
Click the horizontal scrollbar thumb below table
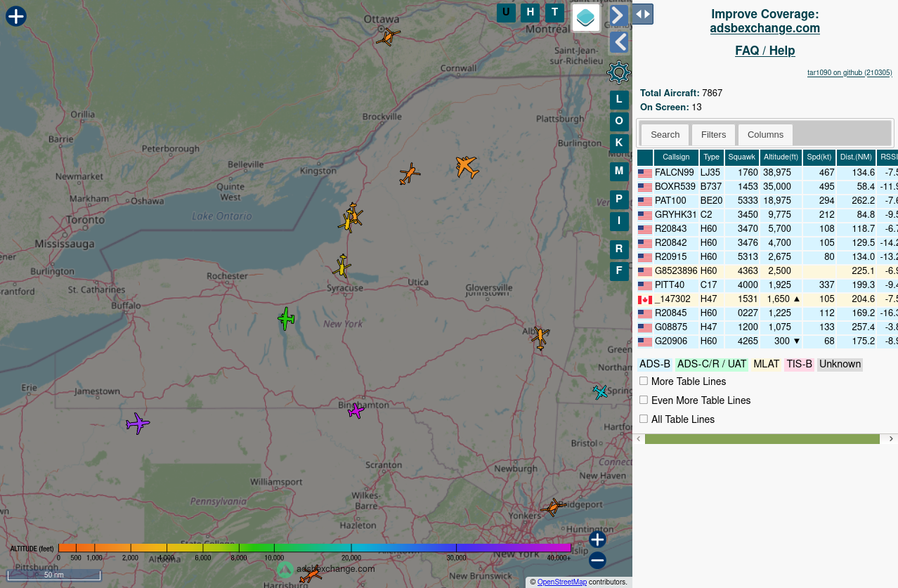762,439
